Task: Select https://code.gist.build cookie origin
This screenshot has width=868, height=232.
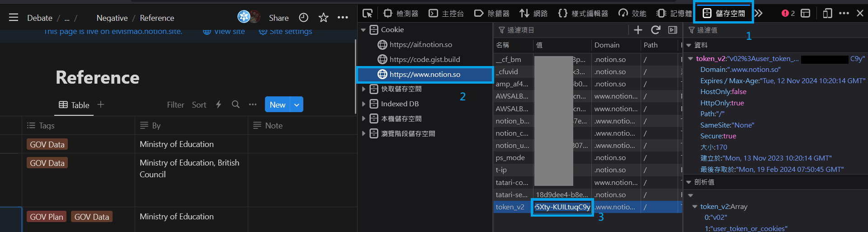Action: tap(425, 59)
